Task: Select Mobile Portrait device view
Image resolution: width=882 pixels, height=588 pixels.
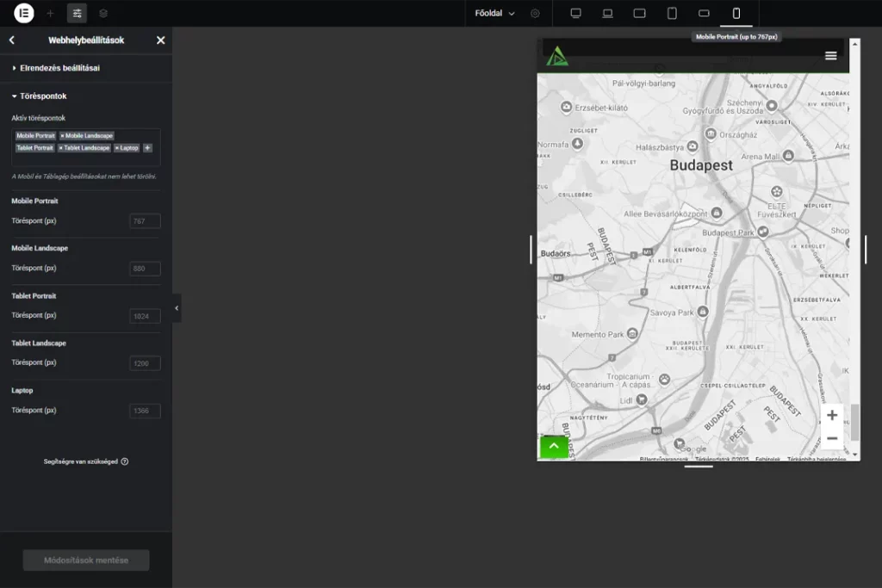Action: tap(736, 14)
